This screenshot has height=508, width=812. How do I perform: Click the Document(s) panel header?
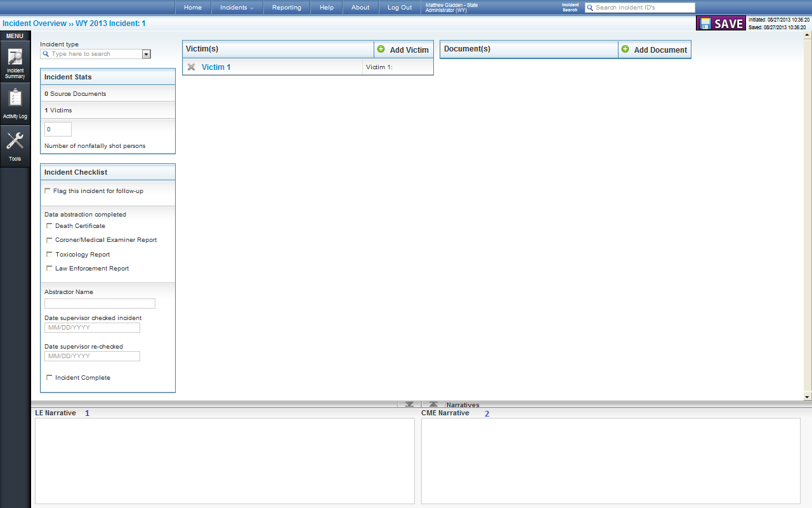pyautogui.click(x=529, y=49)
